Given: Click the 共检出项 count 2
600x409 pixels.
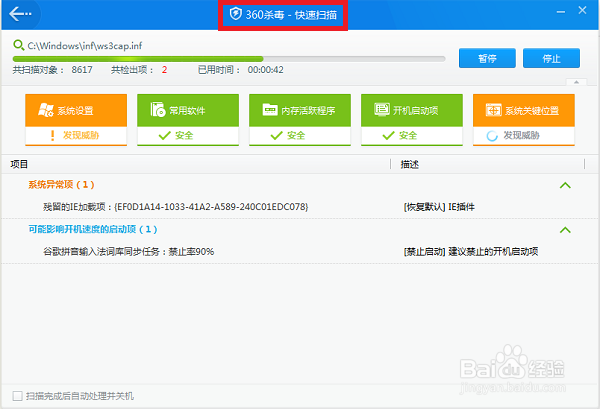Looking at the screenshot, I should [165, 70].
